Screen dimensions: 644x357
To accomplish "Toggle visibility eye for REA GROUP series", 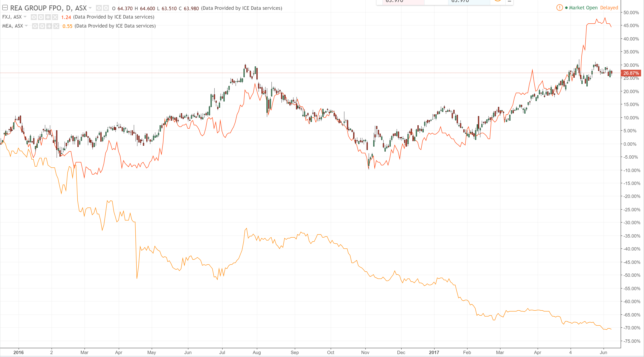I will (x=99, y=8).
